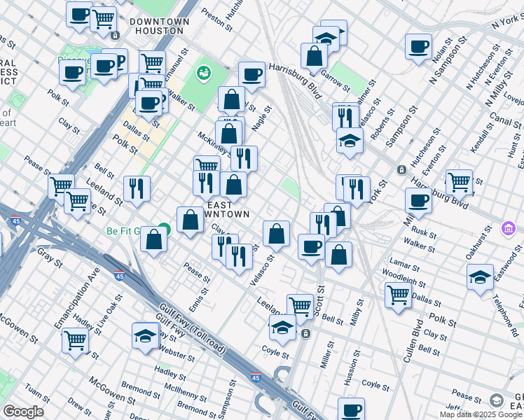
Task: Click the shopping bag marker above Velasco St label
Action: [276, 234]
